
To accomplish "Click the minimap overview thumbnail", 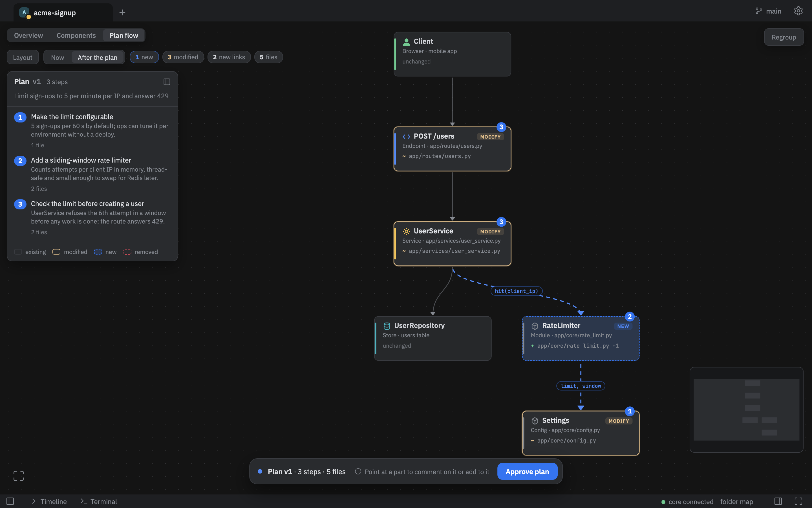I will (746, 410).
